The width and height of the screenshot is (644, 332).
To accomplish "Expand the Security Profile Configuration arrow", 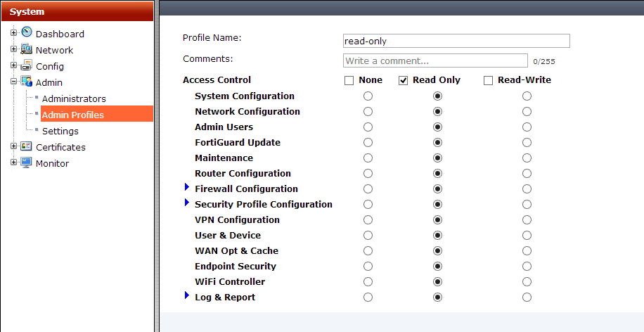I will point(187,203).
